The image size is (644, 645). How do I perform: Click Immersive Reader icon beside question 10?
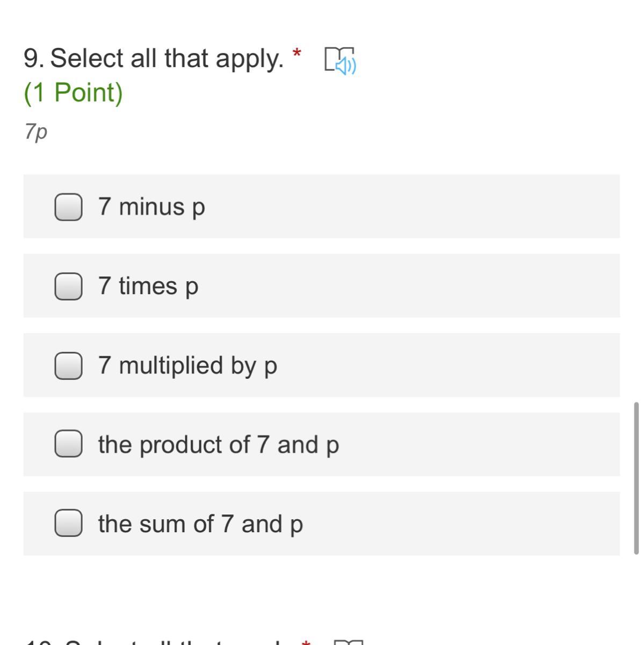[348, 642]
